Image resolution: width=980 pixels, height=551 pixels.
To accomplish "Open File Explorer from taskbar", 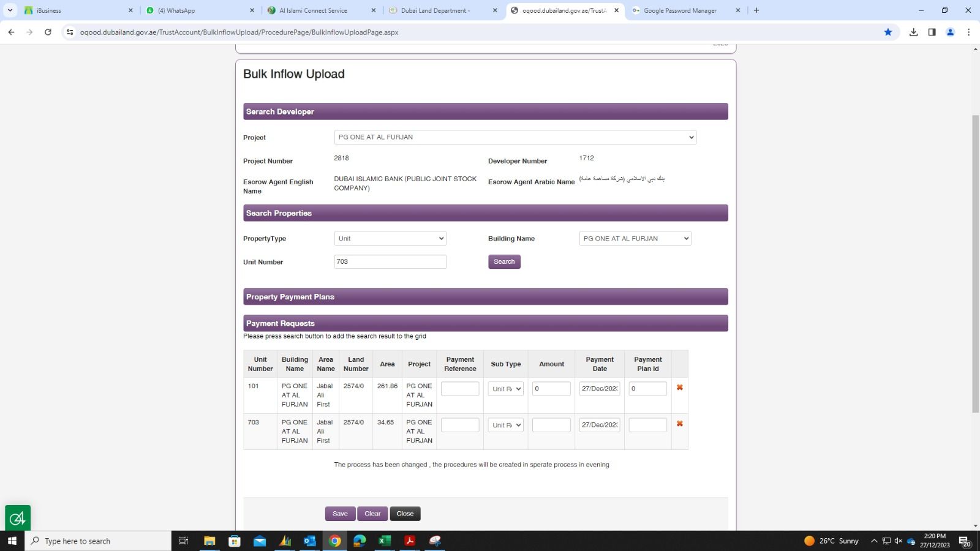I will pyautogui.click(x=209, y=541).
